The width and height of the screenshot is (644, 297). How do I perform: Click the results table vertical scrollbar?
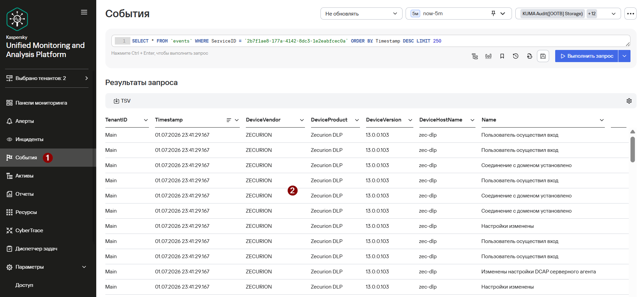633,150
